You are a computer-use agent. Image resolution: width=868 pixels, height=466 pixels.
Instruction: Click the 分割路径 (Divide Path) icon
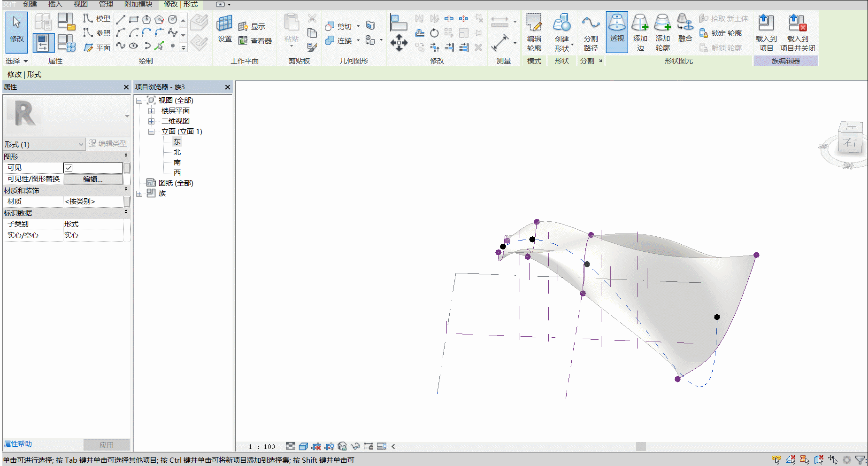coord(591,32)
